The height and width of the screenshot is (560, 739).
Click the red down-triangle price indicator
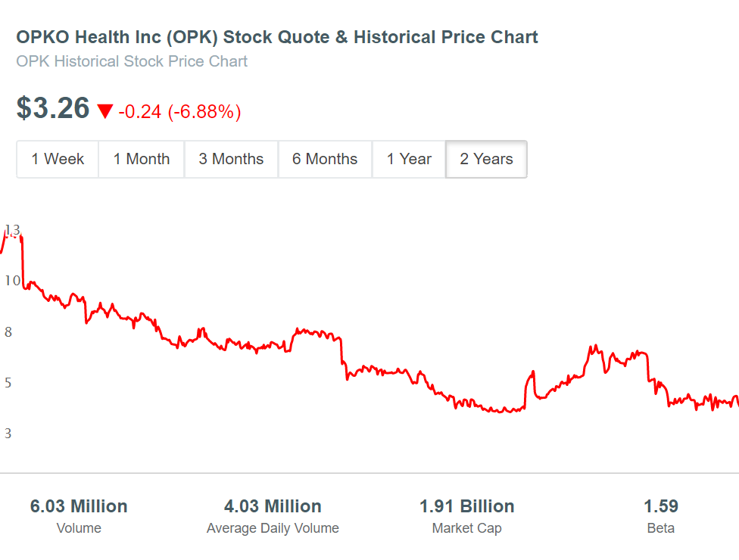[x=105, y=112]
